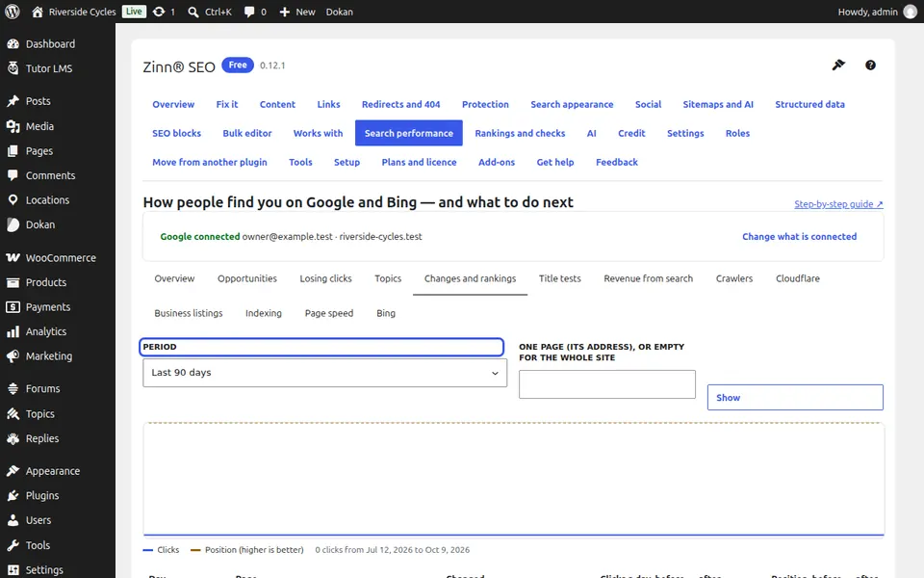Viewport: 924px width, 578px height.
Task: Open the Ctrl+K search icon
Action: (193, 12)
